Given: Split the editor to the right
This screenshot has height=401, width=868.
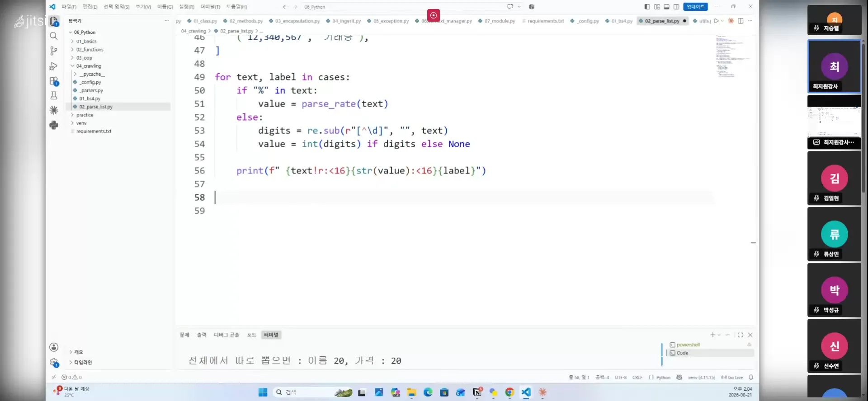Looking at the screenshot, I should pos(741,21).
